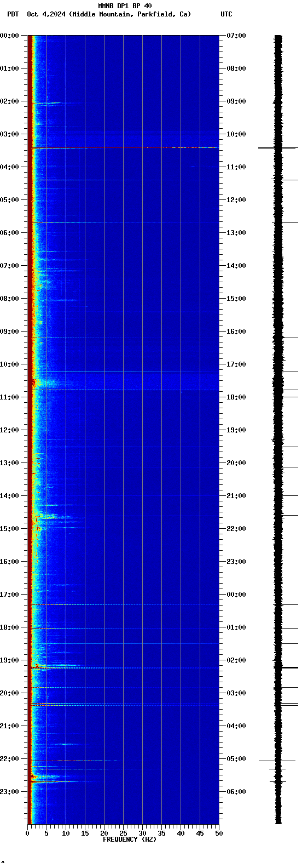
Task: Click the 02:00 UTC time label
Action: [x=236, y=660]
